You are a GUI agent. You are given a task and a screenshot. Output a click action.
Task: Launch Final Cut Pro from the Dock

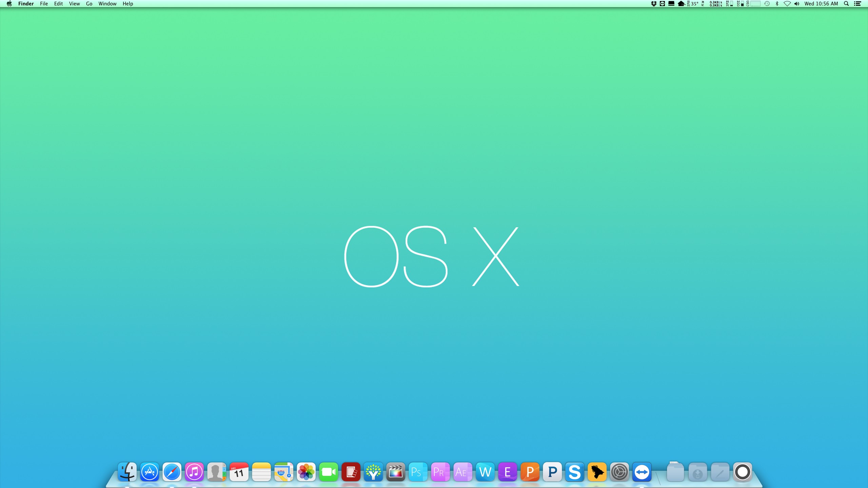pos(395,472)
